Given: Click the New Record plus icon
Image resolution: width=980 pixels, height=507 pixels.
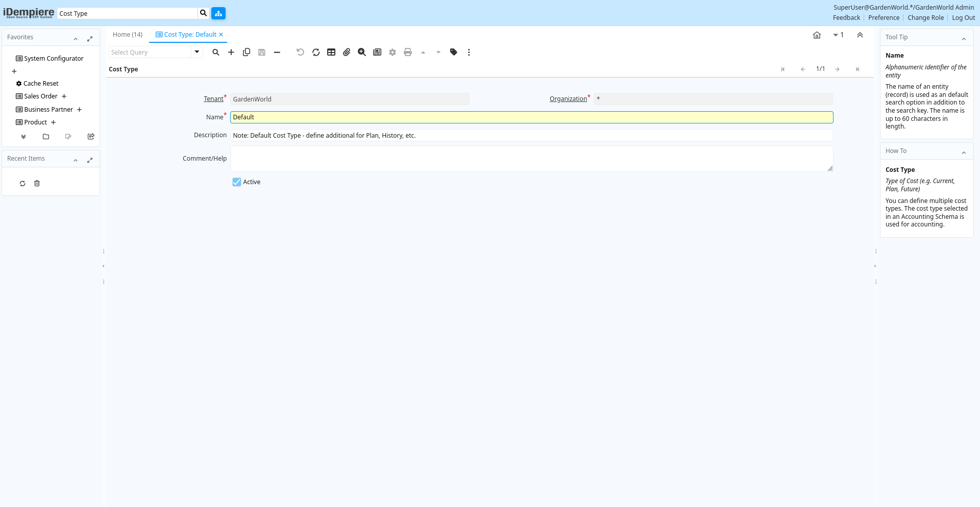Looking at the screenshot, I should click(x=231, y=52).
